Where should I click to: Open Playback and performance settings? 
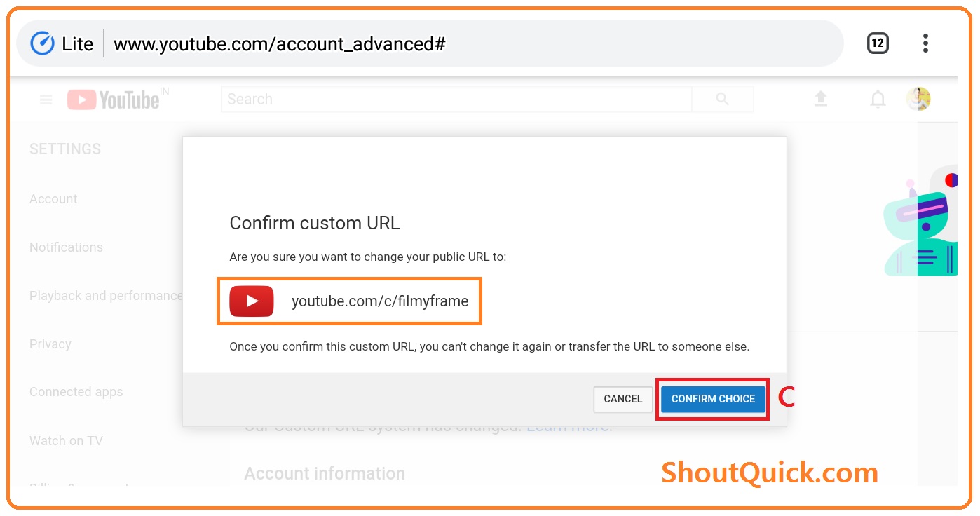pos(105,296)
